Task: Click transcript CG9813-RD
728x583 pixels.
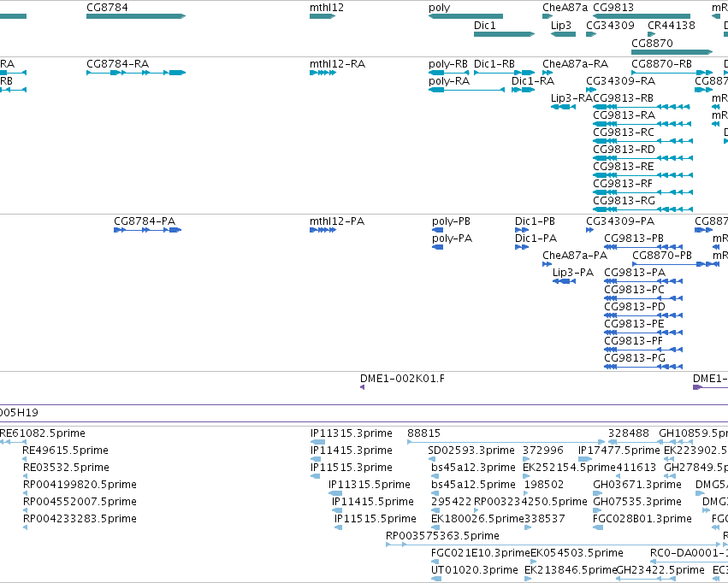Action: click(643, 158)
